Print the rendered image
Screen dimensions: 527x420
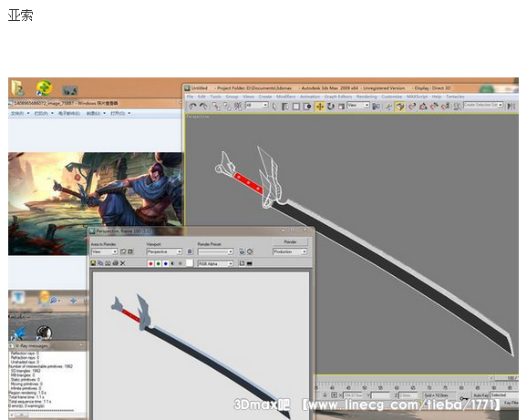click(115, 263)
